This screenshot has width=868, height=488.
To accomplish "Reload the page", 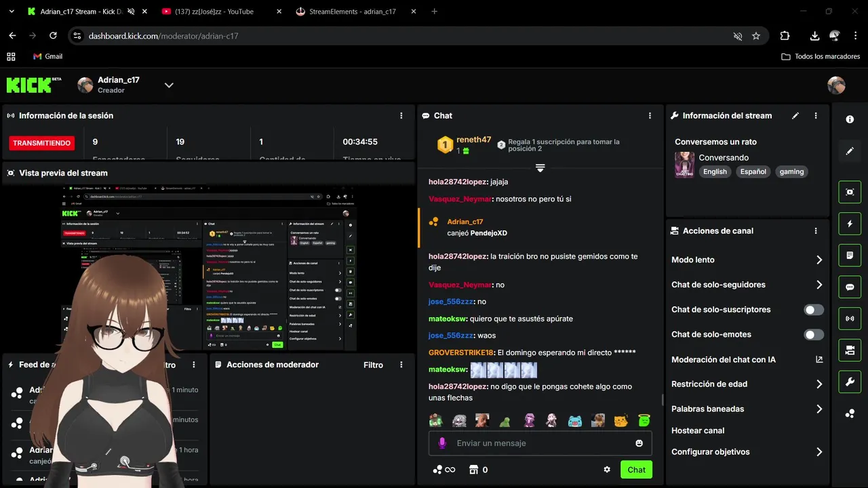I will [x=53, y=36].
